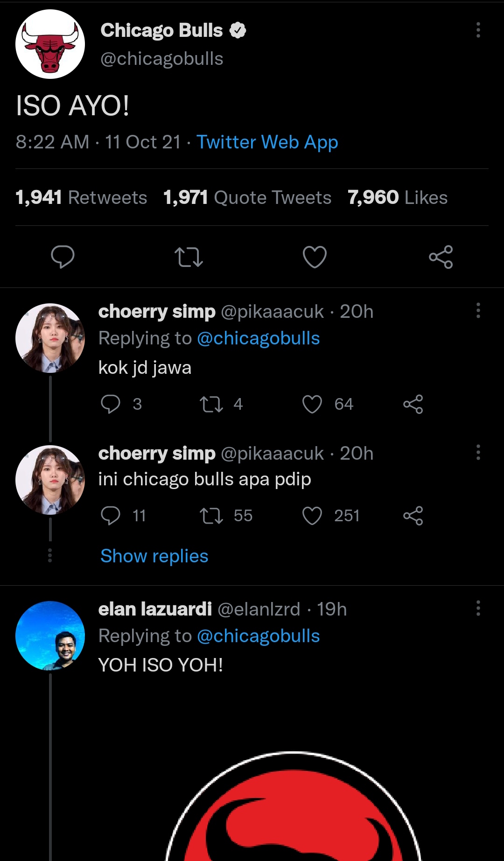
Task: Reply to the 'kok jd jawa' tweet
Action: click(x=111, y=404)
